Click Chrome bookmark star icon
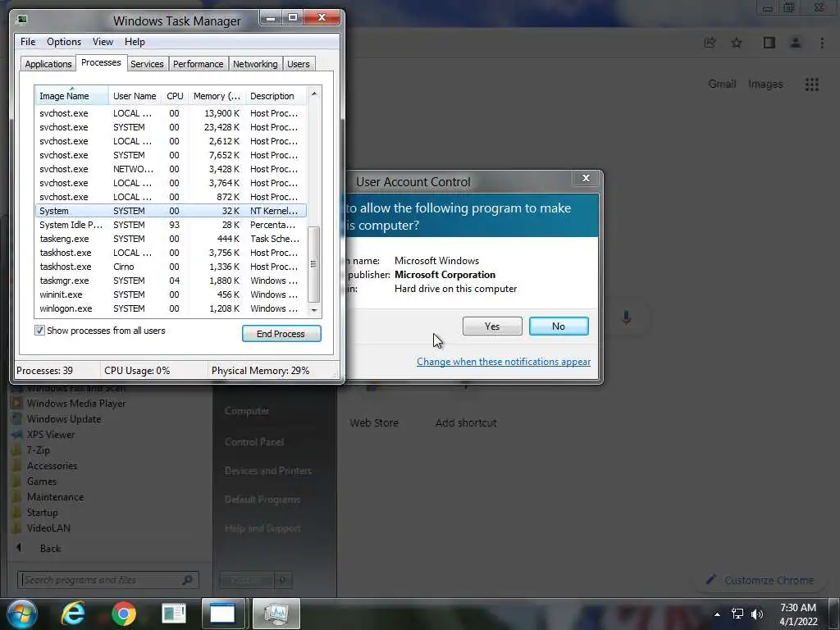Image resolution: width=840 pixels, height=630 pixels. pyautogui.click(x=737, y=43)
